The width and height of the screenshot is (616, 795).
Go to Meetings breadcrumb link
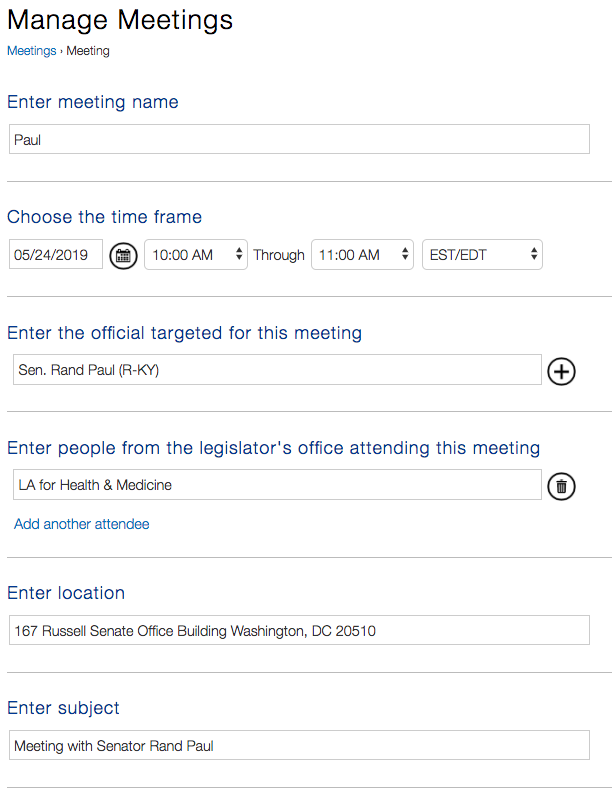(31, 51)
